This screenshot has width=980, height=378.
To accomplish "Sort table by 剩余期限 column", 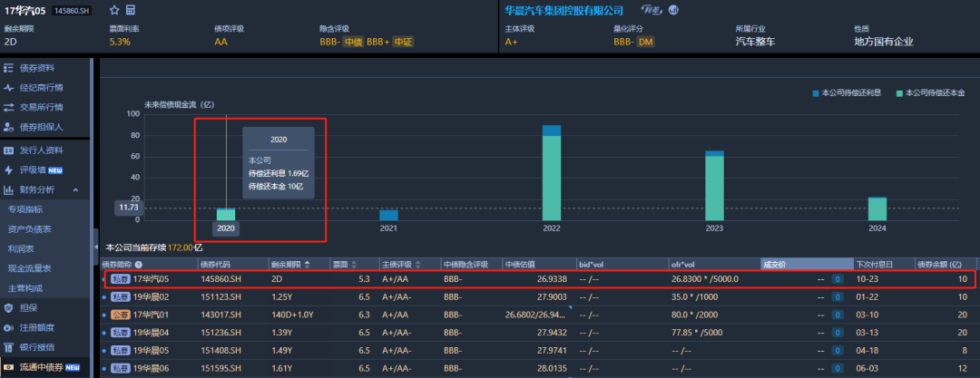I will [x=307, y=265].
